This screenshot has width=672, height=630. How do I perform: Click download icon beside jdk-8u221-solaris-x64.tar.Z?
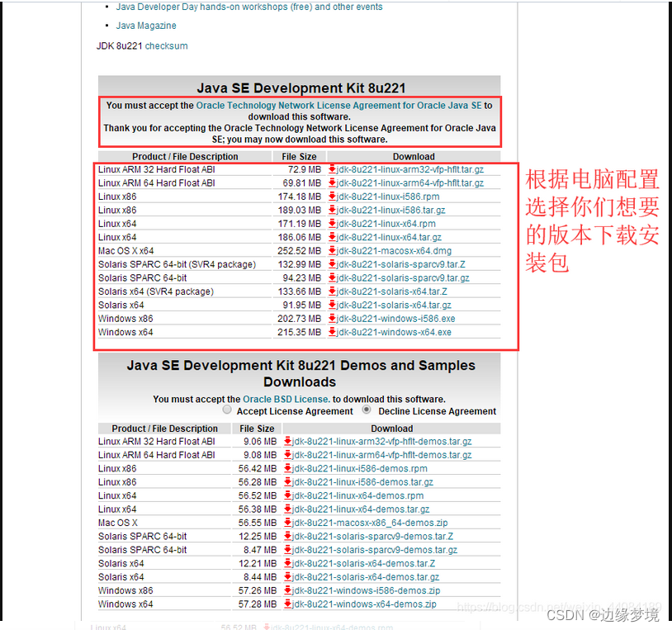pos(332,291)
